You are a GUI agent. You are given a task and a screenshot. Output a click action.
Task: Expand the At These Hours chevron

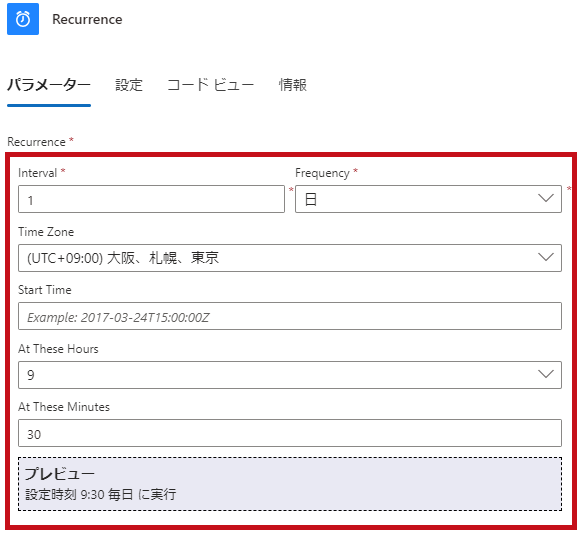pos(545,374)
